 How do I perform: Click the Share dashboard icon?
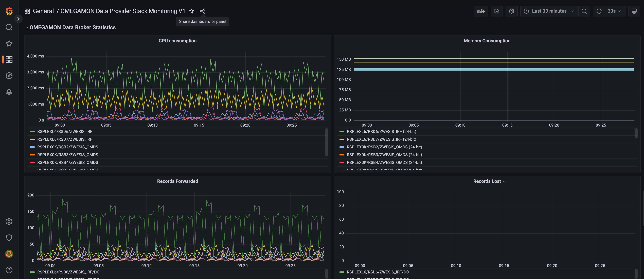point(203,11)
